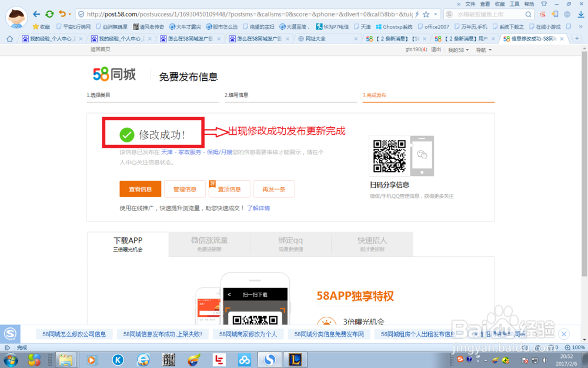Open the dropdown beside the undo arrow
This screenshot has width=588, height=368.
click(x=70, y=15)
